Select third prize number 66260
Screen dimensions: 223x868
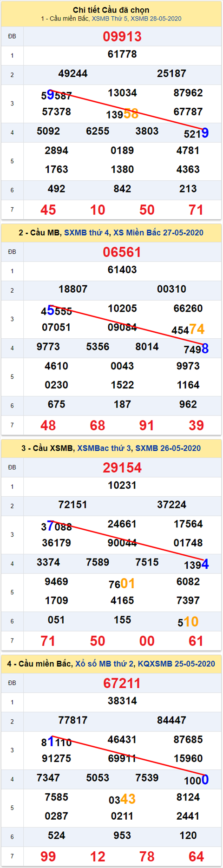(x=188, y=309)
